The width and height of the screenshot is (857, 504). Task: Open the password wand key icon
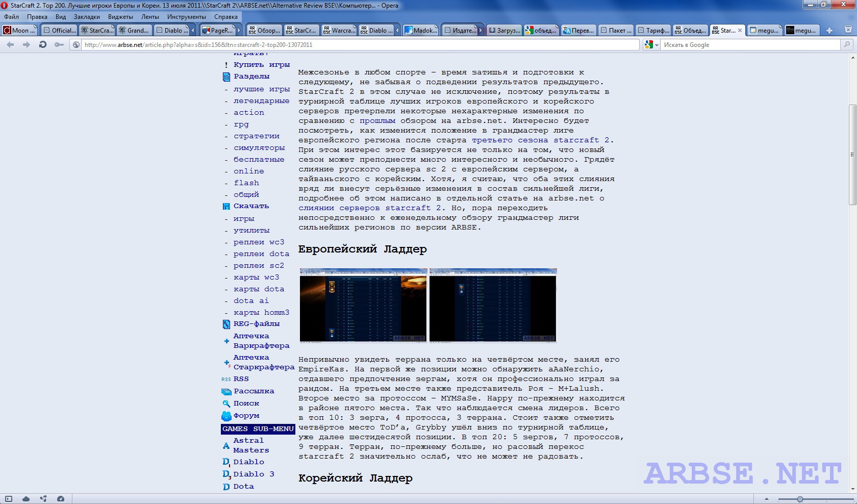[59, 45]
